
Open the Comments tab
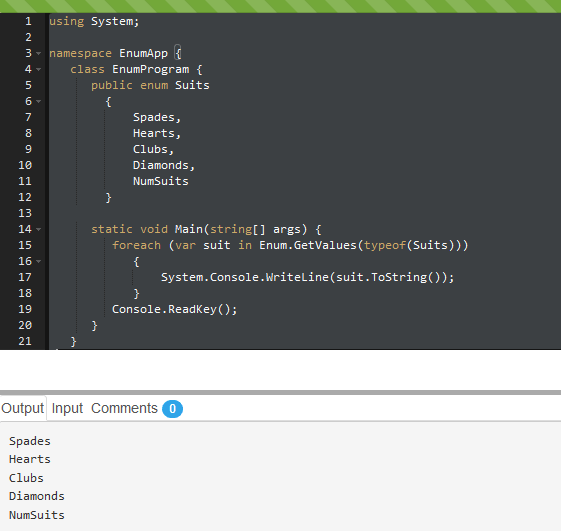coord(124,408)
